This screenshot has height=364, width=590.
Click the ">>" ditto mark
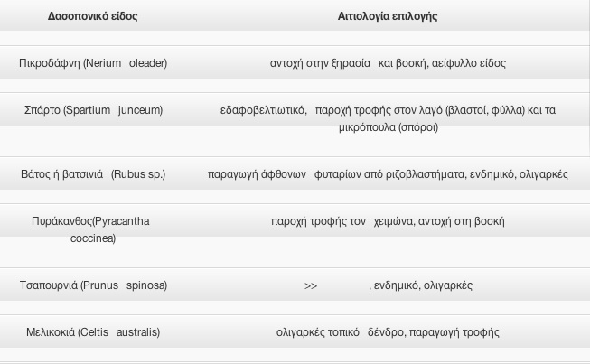pos(311,285)
